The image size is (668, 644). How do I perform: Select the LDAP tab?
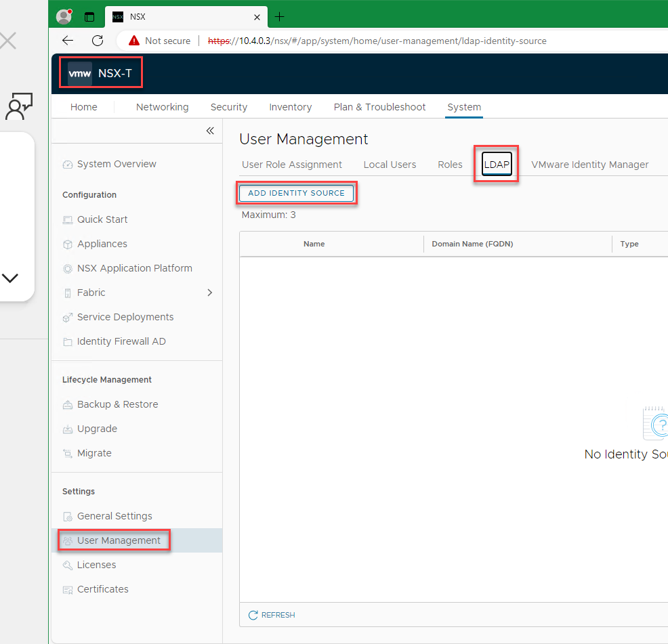(497, 165)
